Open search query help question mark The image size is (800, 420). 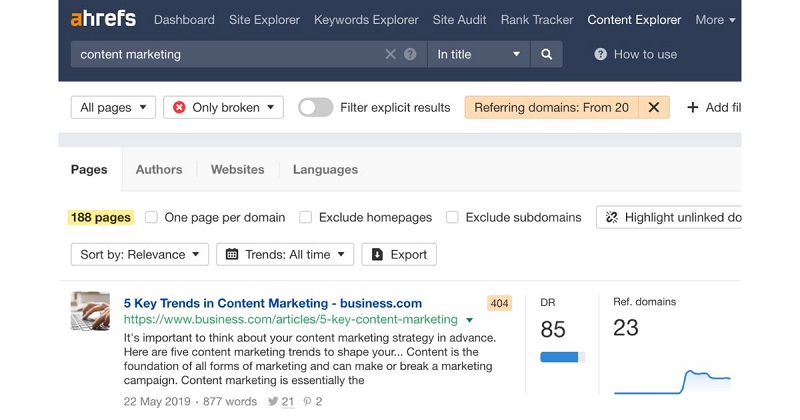point(410,54)
